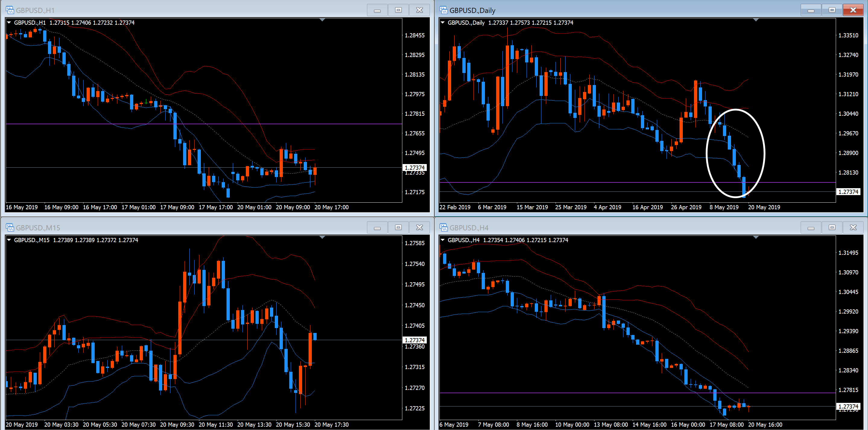Expand the triangle beside the GBPUSD,H4 label

(x=443, y=240)
